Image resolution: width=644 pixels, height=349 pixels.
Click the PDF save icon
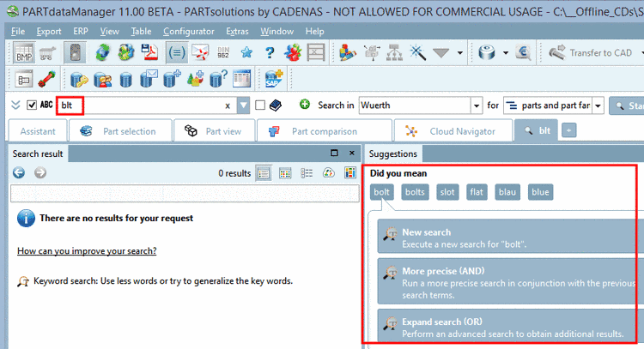[x=149, y=53]
